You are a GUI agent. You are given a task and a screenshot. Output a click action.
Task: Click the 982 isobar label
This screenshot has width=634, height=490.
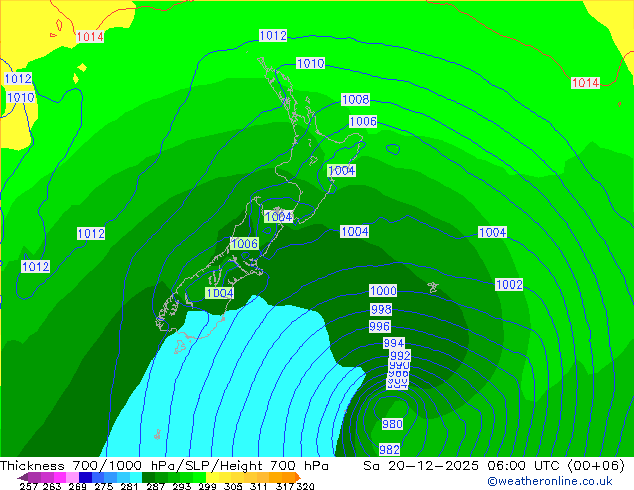point(389,449)
